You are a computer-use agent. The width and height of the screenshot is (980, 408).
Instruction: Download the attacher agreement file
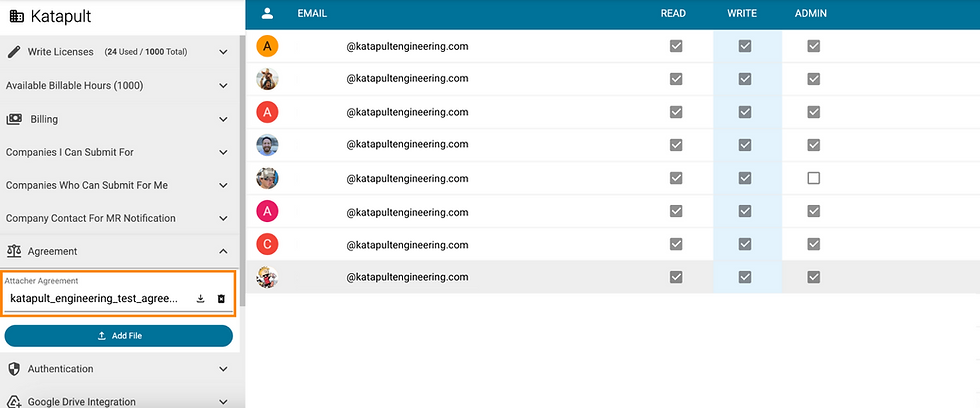pyautogui.click(x=201, y=299)
